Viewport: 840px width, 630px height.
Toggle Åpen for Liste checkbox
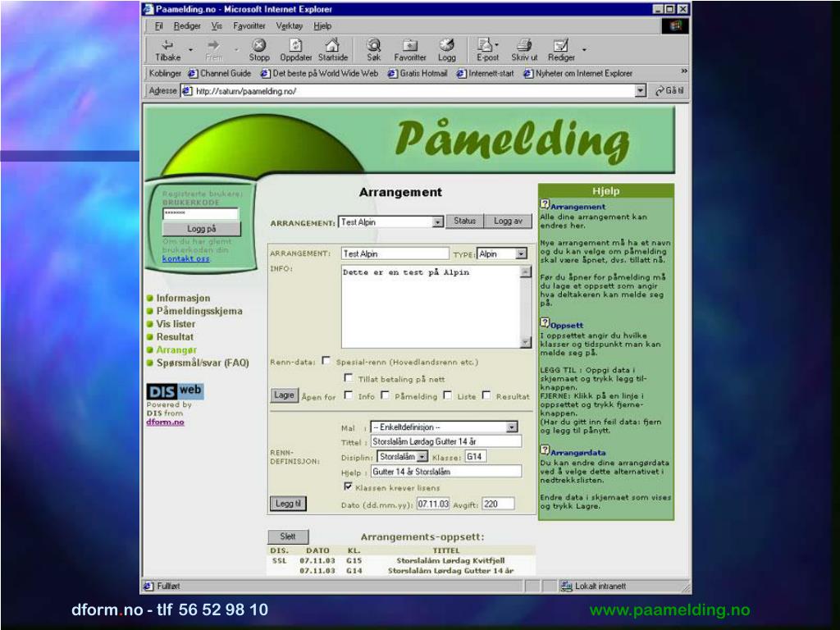tap(447, 395)
